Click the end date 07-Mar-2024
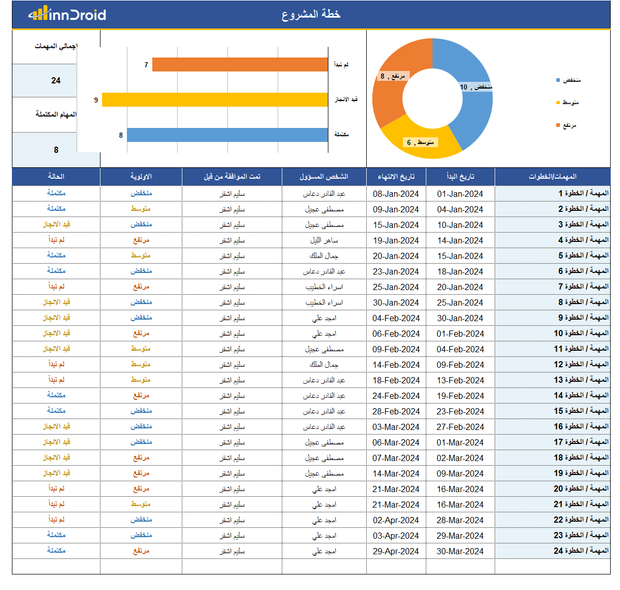This screenshot has width=620, height=590. 396,458
